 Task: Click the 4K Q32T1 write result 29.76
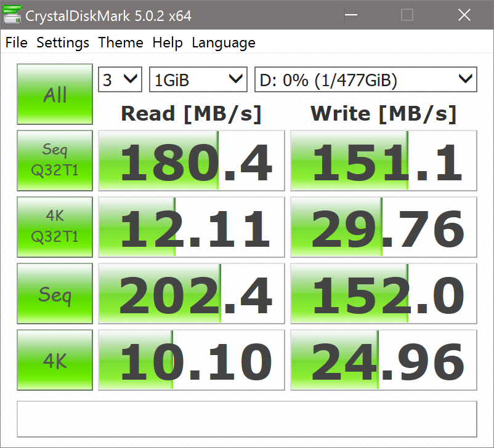pos(384,227)
